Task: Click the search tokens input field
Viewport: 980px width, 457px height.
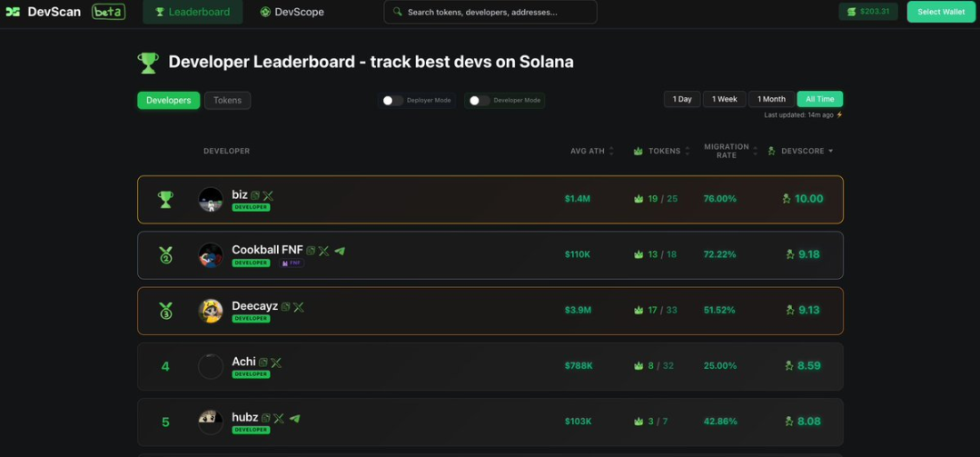Action: [x=490, y=12]
